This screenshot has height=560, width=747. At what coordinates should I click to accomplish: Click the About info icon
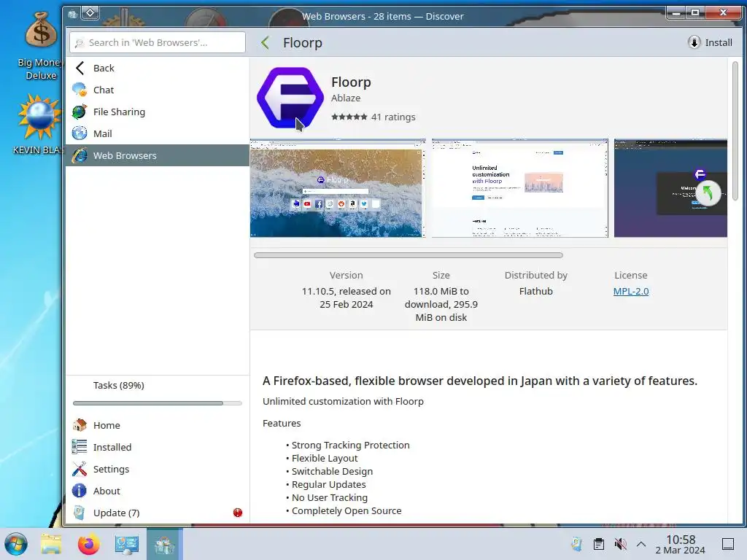click(x=80, y=491)
